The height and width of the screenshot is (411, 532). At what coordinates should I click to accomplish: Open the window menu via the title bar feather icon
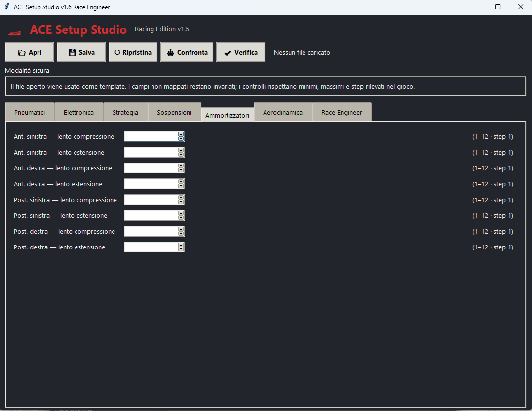coord(7,7)
